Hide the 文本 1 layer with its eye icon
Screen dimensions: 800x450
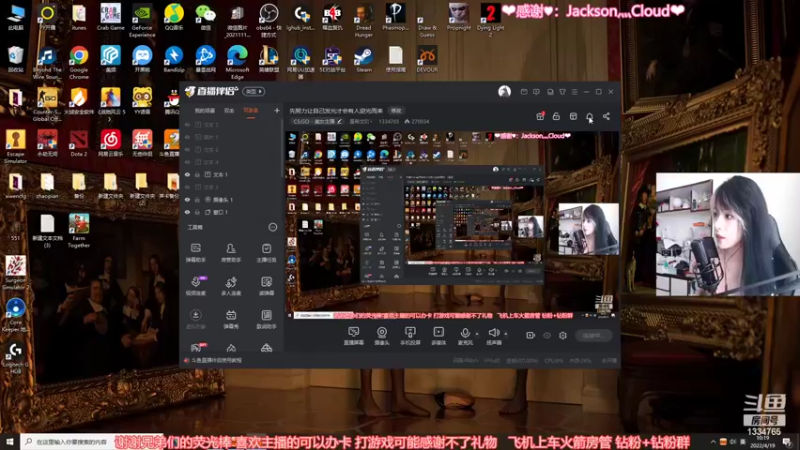187,174
